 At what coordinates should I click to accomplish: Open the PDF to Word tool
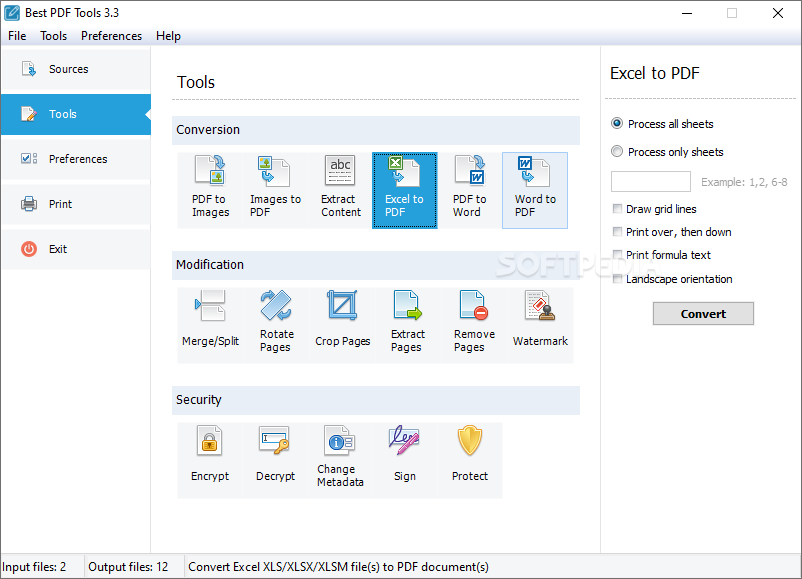(470, 190)
